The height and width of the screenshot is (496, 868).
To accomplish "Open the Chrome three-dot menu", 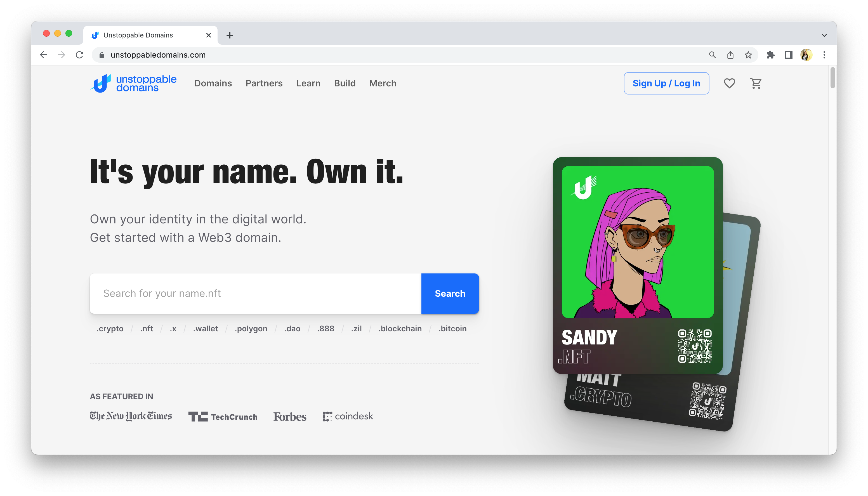I will pos(824,55).
